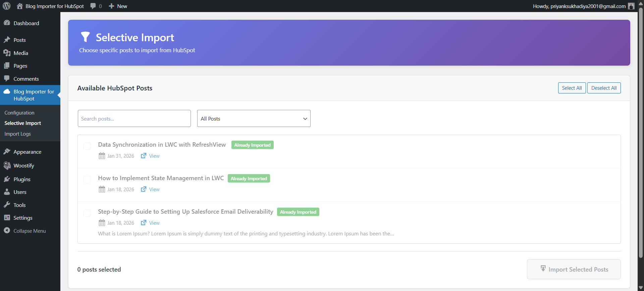Open Dashboard in the sidebar menu
Viewport: 644px width, 291px height.
click(30, 23)
